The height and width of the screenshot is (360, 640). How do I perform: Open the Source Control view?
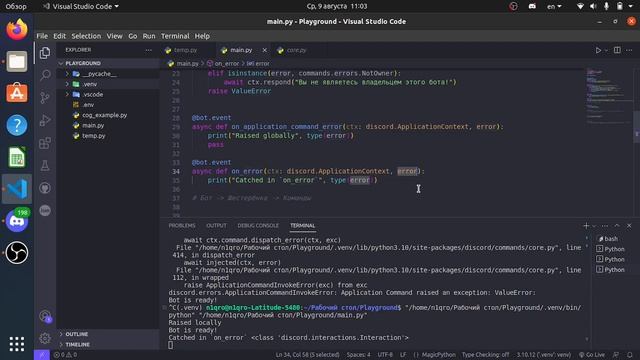pos(45,98)
